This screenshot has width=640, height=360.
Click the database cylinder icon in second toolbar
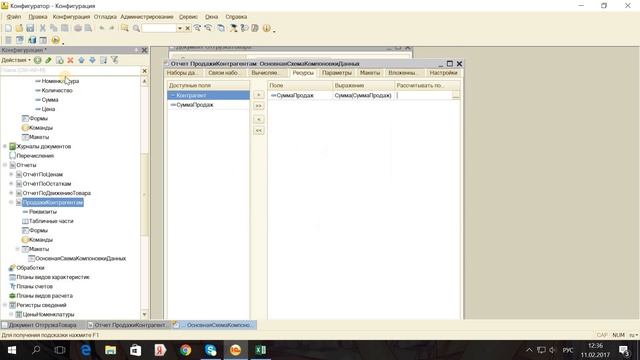32,40
